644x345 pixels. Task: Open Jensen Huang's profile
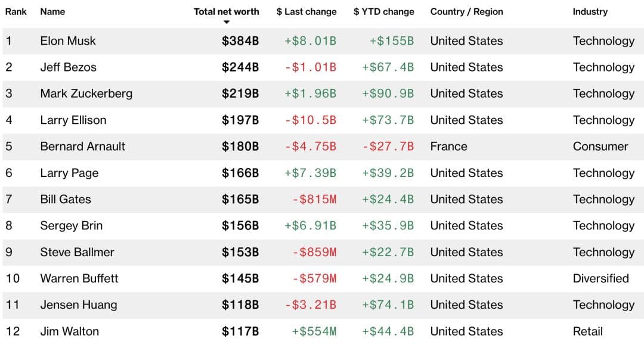(78, 305)
